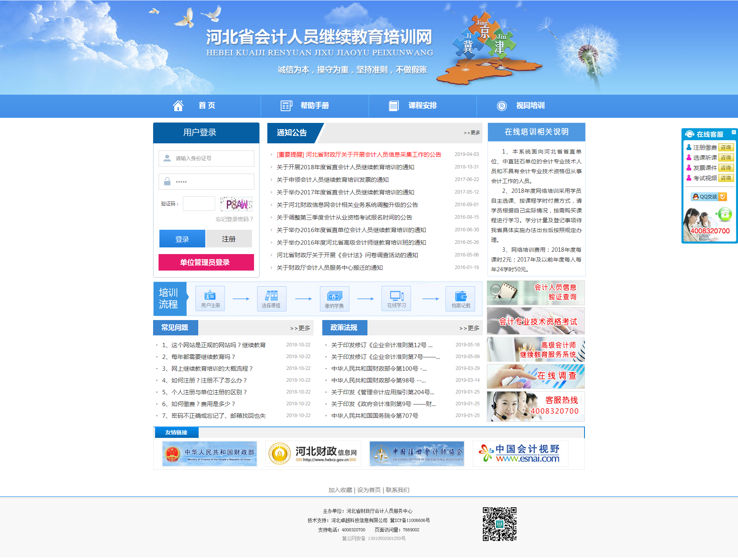The image size is (738, 560).
Task: Click the 缴纳学费 payment icon
Action: click(334, 296)
